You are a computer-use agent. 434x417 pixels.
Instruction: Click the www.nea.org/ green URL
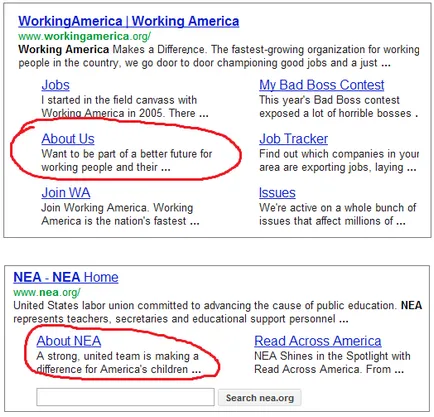coord(47,292)
